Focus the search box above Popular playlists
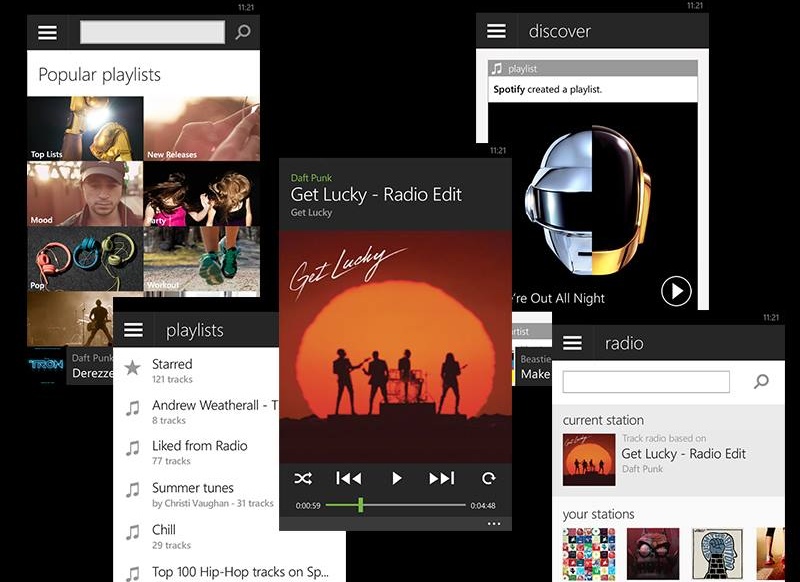Viewport: 800px width, 582px height. click(153, 32)
